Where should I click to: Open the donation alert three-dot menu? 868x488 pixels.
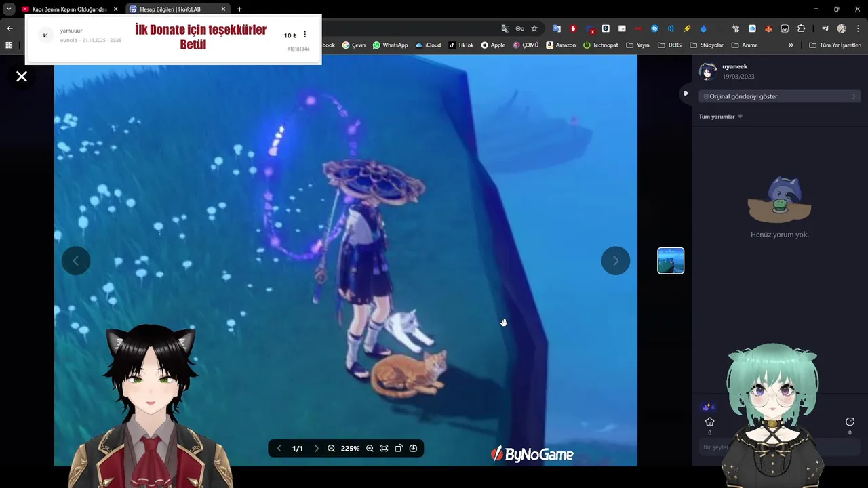(x=304, y=35)
